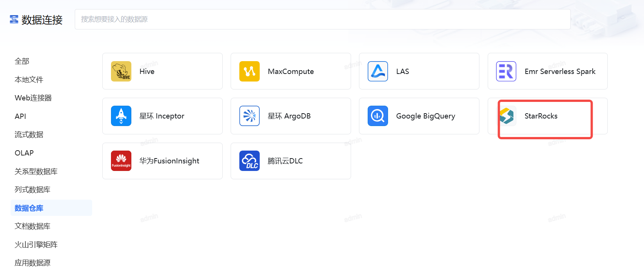Open the Emr Serverless Spark icon
Image resolution: width=644 pixels, height=274 pixels.
tap(506, 71)
